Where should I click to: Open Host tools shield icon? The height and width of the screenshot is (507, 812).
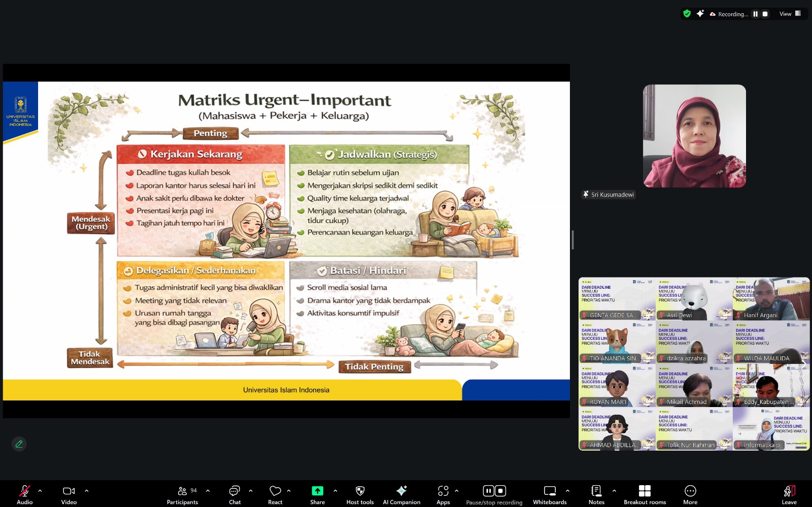pos(360,494)
